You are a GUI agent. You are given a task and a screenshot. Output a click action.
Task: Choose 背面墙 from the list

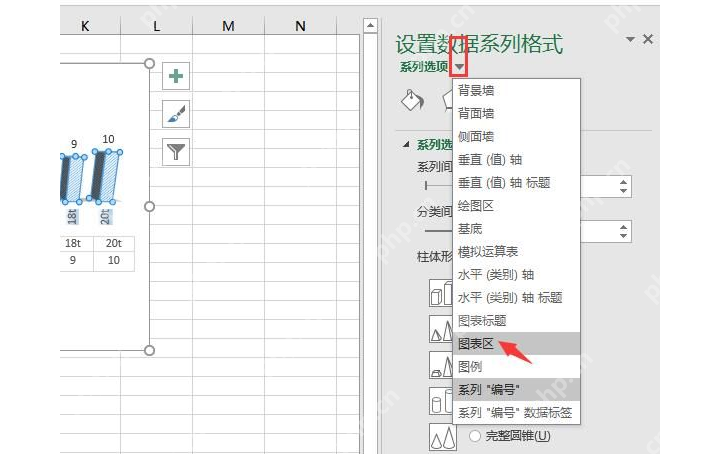coord(516,113)
